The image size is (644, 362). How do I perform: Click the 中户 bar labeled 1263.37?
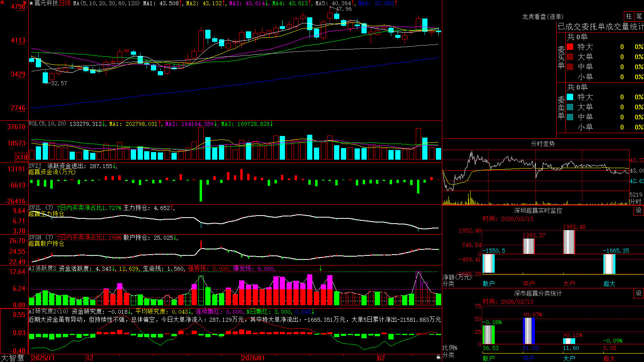pyautogui.click(x=529, y=246)
